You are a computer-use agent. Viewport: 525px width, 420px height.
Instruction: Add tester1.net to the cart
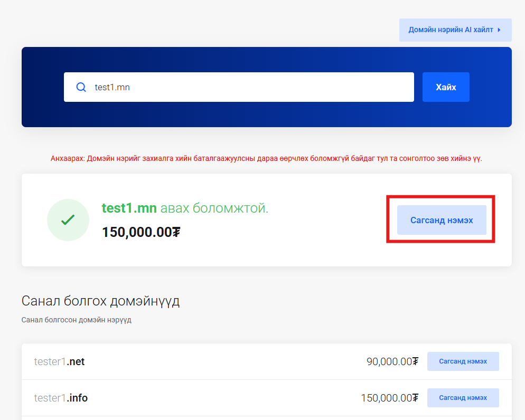[x=463, y=361]
